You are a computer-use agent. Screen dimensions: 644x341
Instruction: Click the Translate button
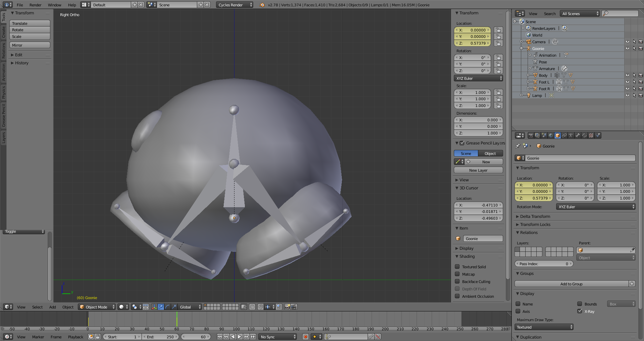(x=30, y=23)
